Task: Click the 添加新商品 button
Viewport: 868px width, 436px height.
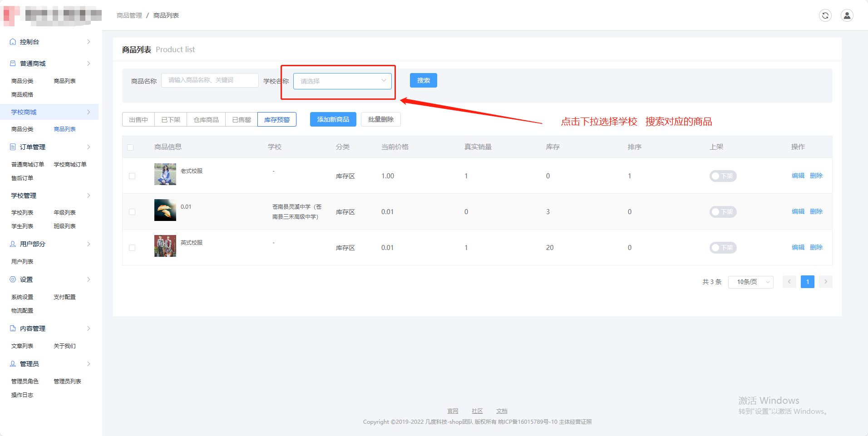Action: pyautogui.click(x=333, y=119)
